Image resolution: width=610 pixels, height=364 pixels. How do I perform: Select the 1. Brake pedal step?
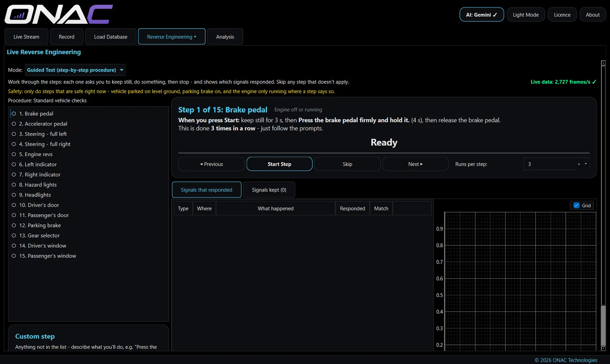point(88,113)
